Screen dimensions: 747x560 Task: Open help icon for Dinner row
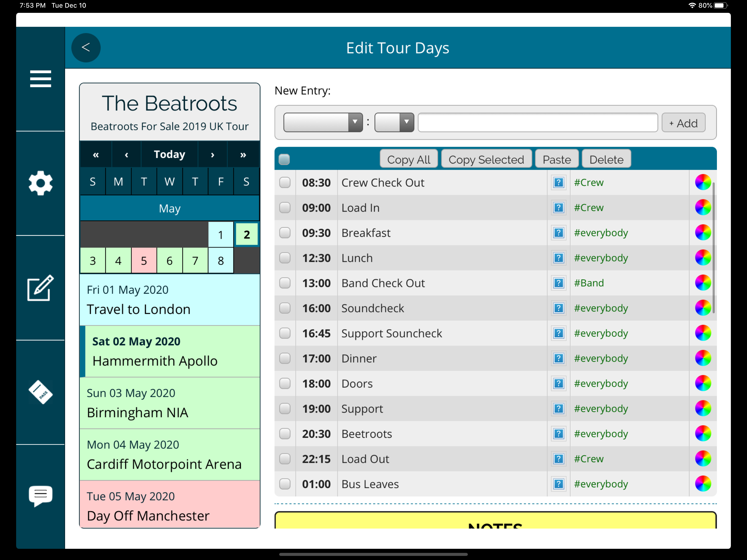pos(559,358)
